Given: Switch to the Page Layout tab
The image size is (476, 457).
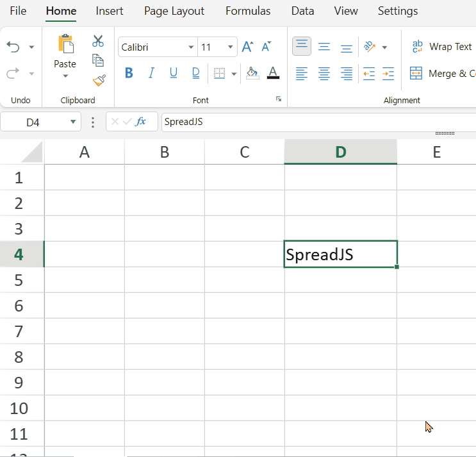Looking at the screenshot, I should tap(174, 11).
